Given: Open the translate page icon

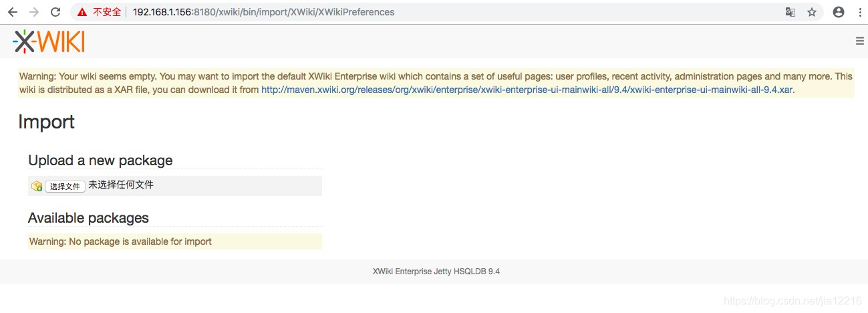Looking at the screenshot, I should [790, 12].
